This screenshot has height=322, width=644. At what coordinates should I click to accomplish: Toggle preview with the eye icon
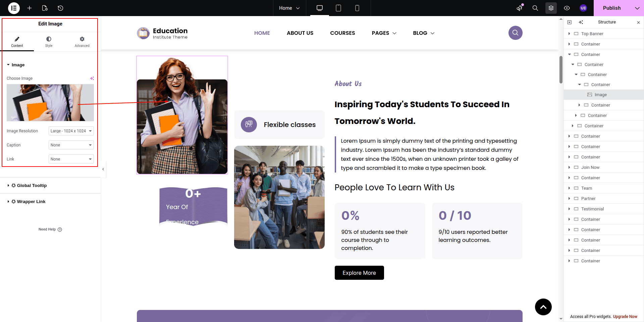567,8
